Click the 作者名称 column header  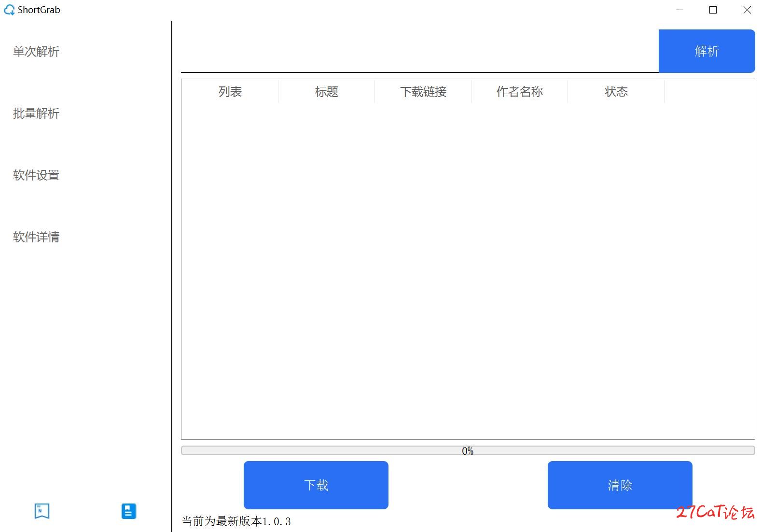point(520,92)
